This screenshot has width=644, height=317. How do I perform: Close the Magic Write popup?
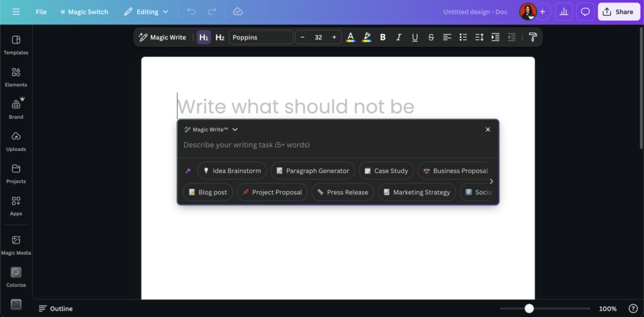tap(488, 130)
